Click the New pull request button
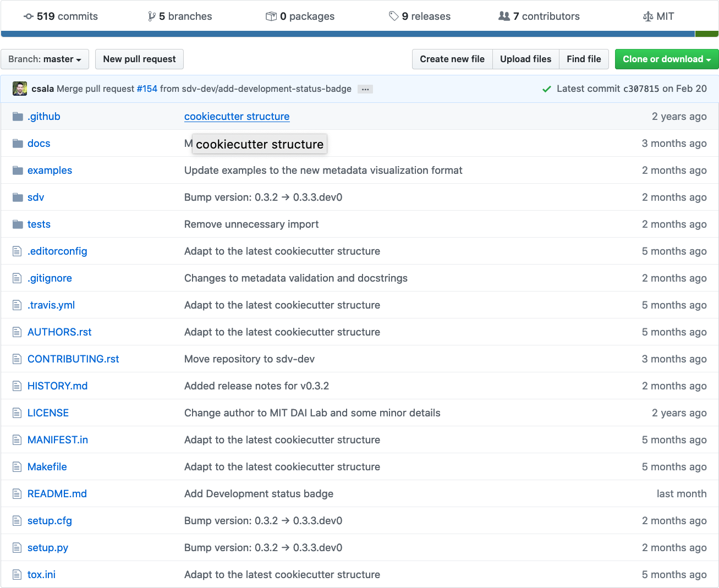 click(139, 59)
